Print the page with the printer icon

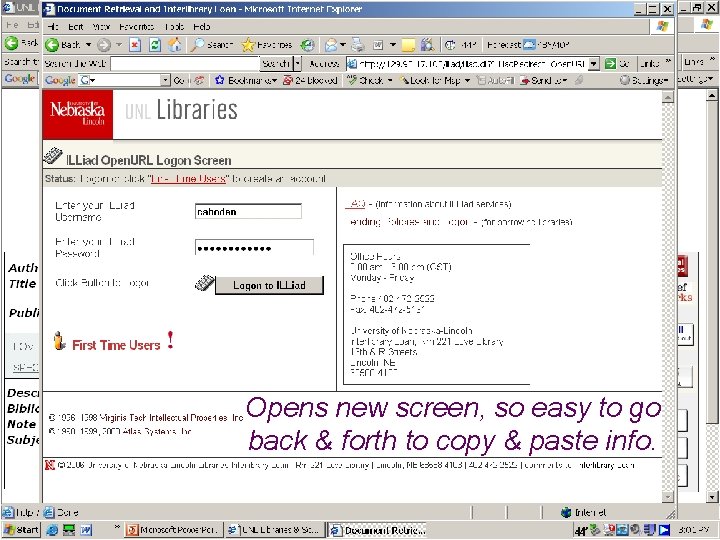click(x=358, y=45)
